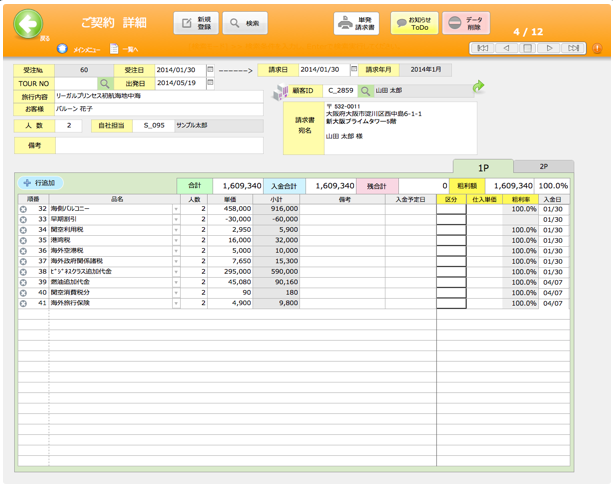Open the billing date calendar picker

[354, 69]
